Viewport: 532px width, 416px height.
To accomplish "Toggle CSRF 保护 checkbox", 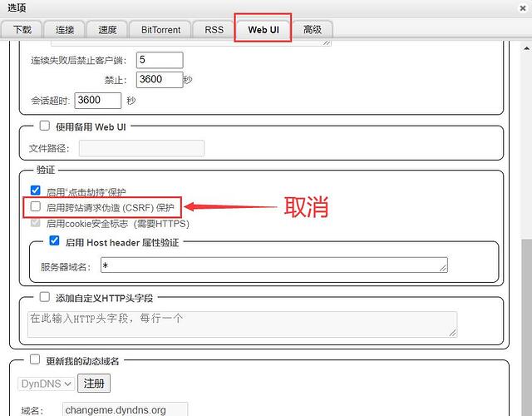I will tap(35, 206).
